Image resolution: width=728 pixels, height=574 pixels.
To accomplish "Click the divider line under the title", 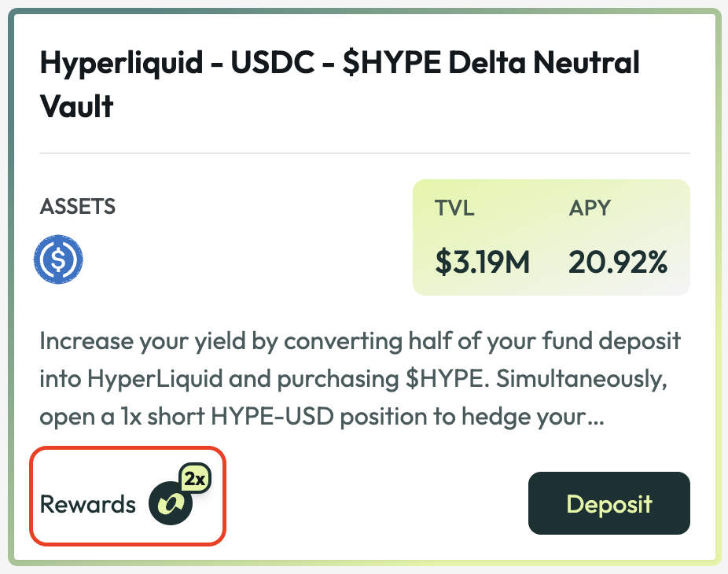I will tap(364, 153).
